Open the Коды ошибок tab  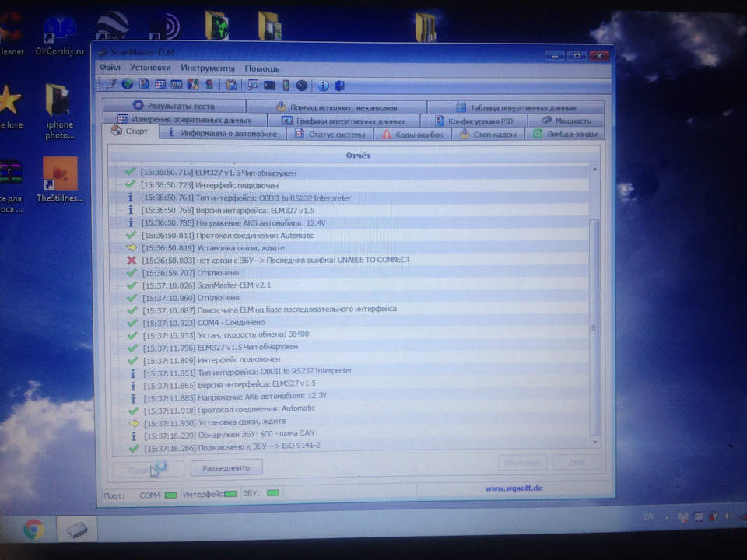tap(412, 135)
